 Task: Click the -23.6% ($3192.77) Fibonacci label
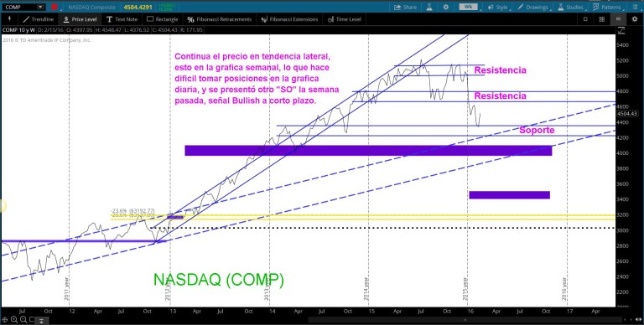pos(132,211)
